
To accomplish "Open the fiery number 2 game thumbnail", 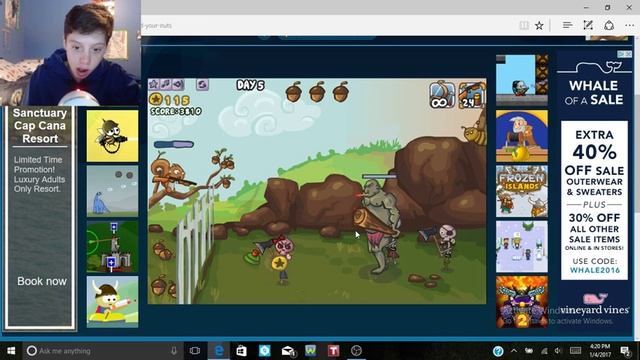I will pos(522,302).
